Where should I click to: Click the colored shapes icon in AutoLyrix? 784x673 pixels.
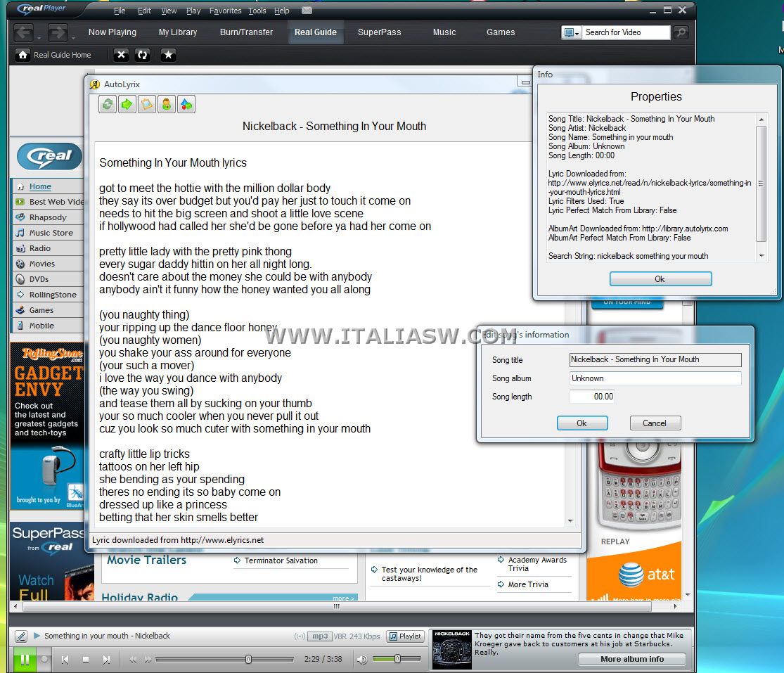click(186, 105)
